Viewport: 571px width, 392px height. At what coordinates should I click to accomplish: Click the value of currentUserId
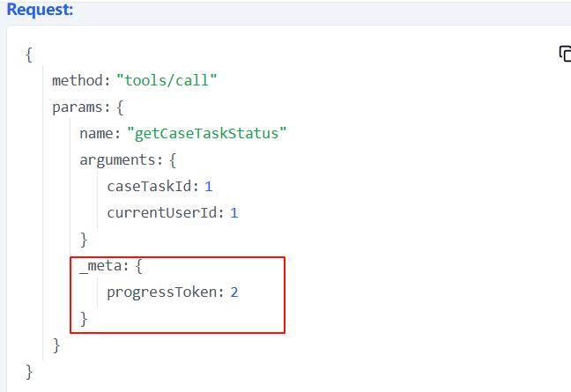point(234,213)
